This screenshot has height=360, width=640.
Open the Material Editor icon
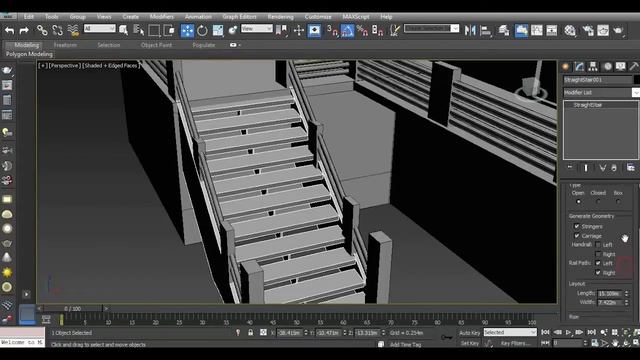570,31
